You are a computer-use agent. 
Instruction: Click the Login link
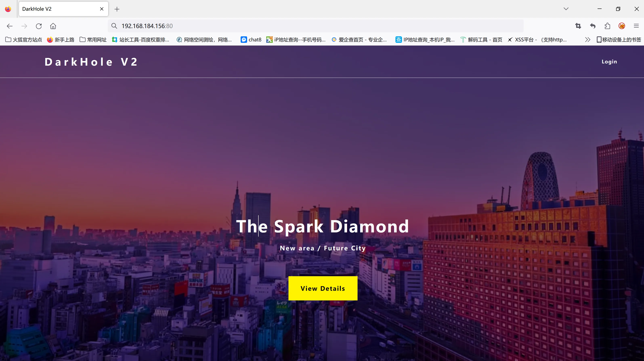coord(609,62)
